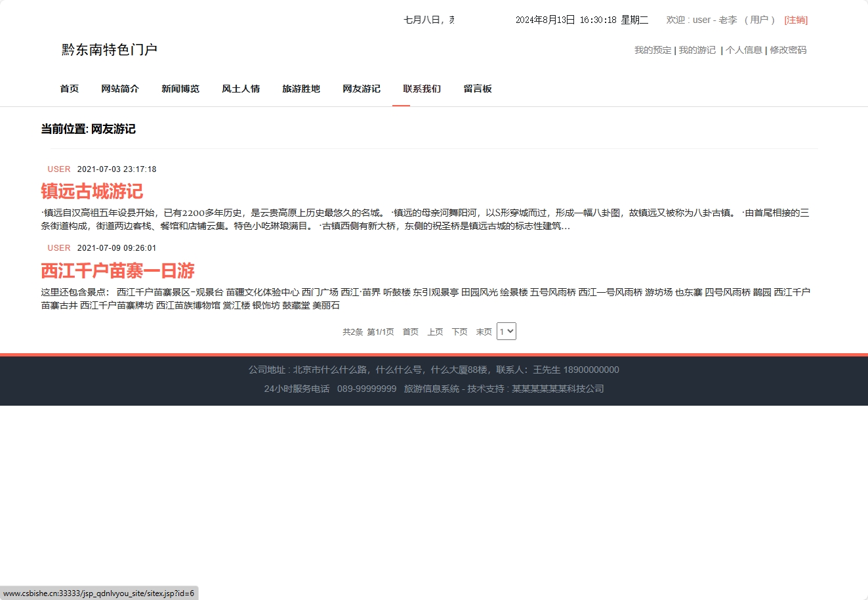
Task: Click 下页 for the next page
Action: click(x=459, y=332)
